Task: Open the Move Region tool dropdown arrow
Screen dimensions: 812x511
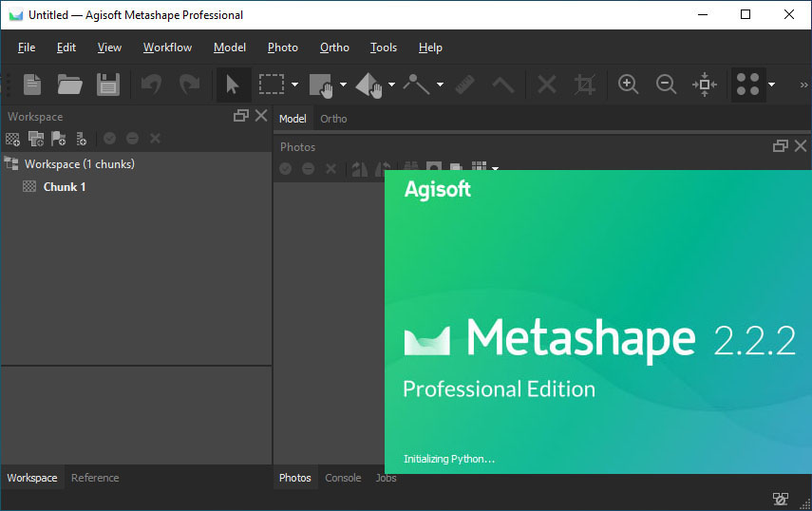Action: pyautogui.click(x=343, y=85)
